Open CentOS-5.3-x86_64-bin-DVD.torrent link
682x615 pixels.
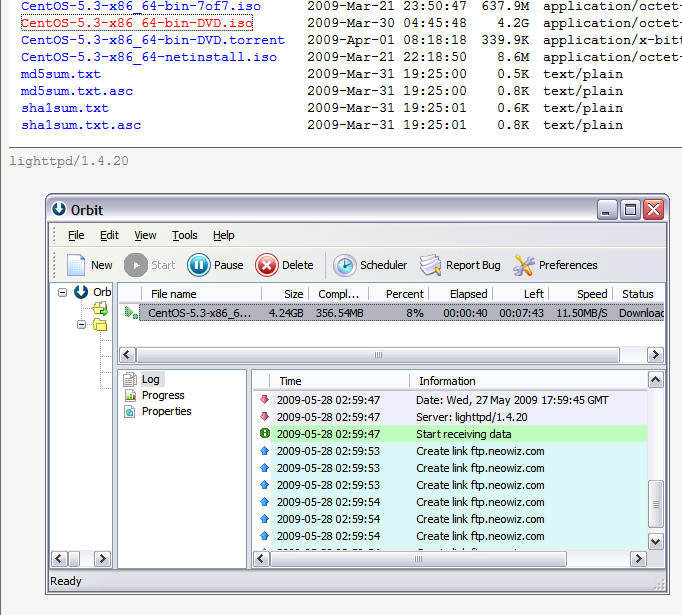click(153, 40)
